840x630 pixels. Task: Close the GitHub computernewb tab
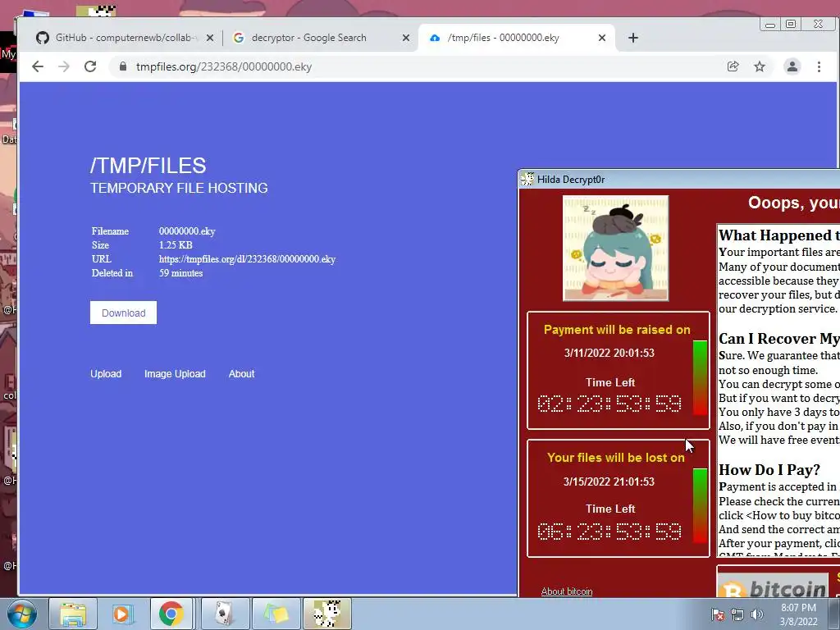click(x=210, y=38)
